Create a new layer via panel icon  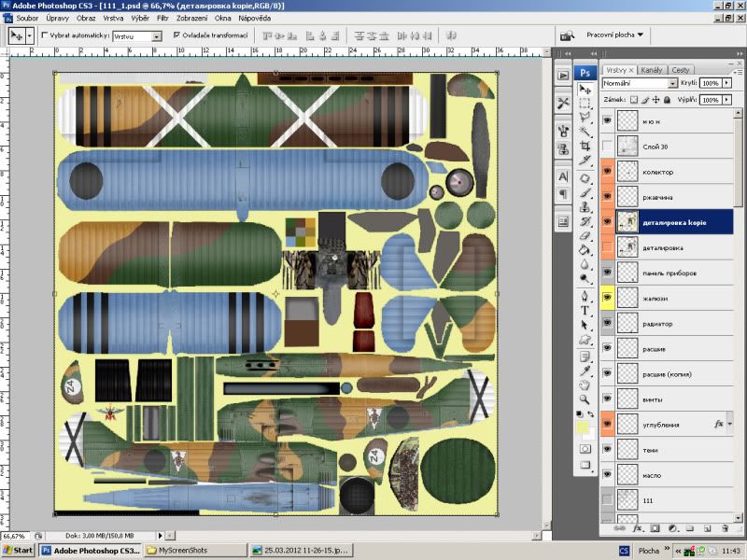pos(706,528)
